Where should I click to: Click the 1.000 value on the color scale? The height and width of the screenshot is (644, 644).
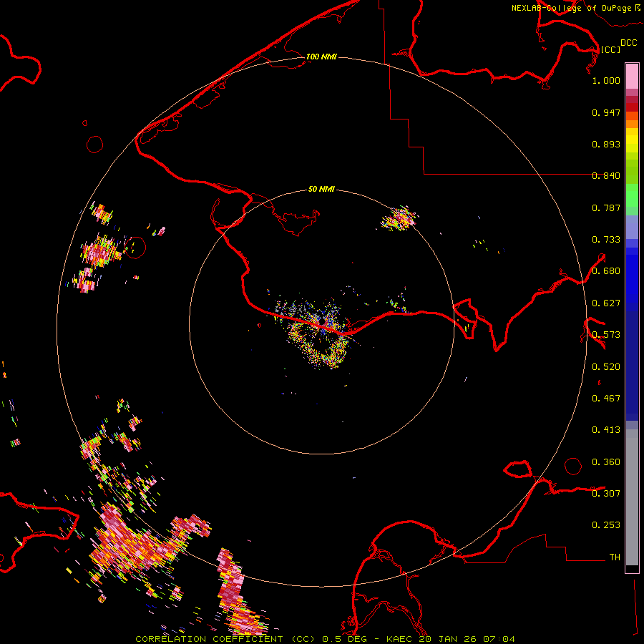(x=606, y=81)
